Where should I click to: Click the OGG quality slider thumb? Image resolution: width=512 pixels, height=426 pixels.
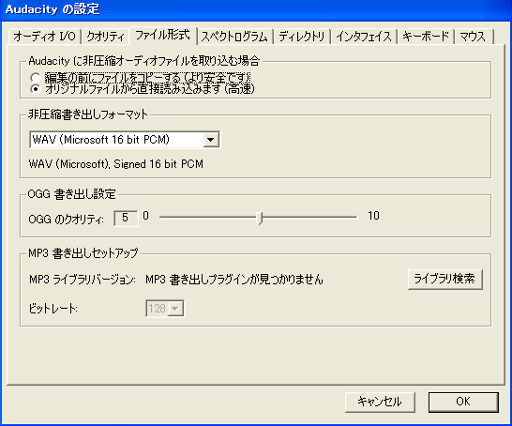pos(260,218)
